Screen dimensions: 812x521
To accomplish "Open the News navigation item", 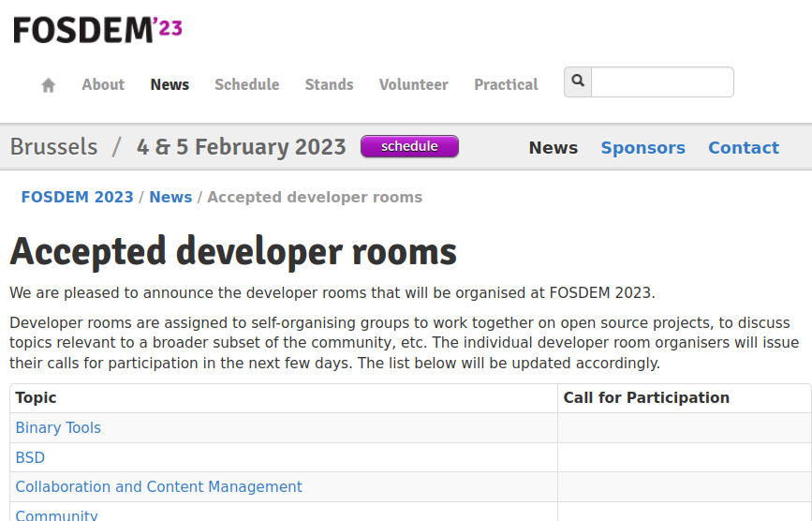I will point(170,84).
